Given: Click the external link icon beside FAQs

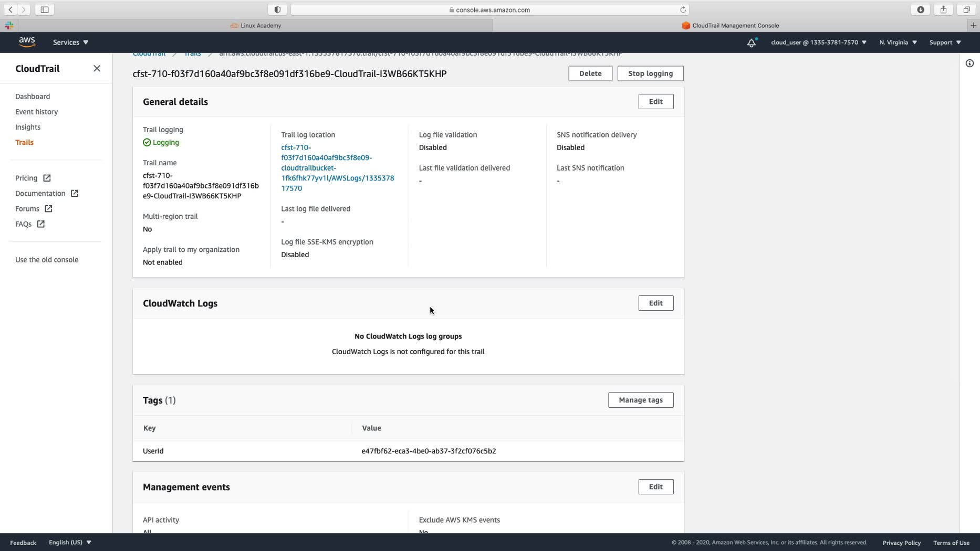Looking at the screenshot, I should [41, 224].
